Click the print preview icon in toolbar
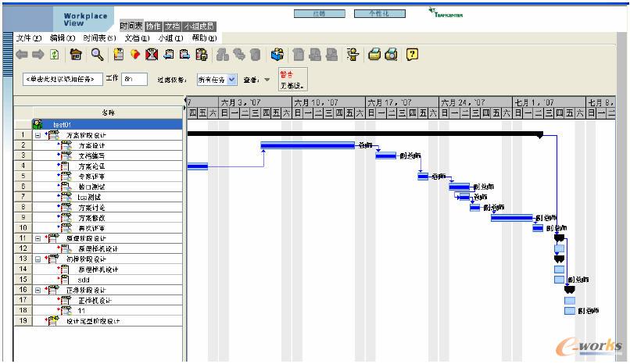The height and width of the screenshot is (364, 630). (391, 55)
